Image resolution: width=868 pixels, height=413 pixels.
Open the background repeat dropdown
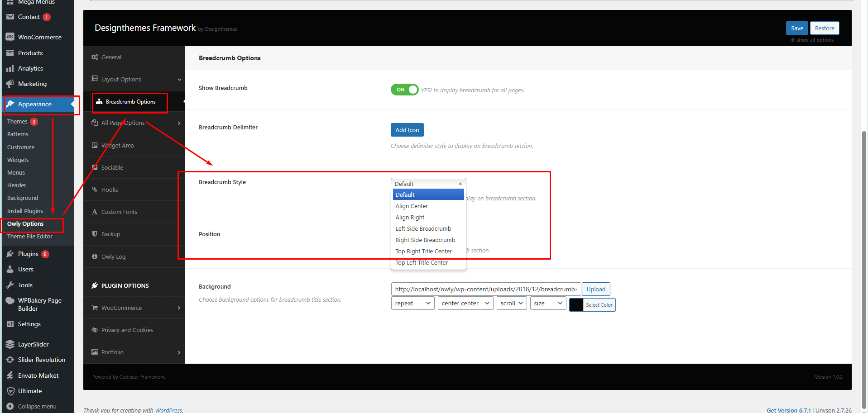[x=412, y=303]
